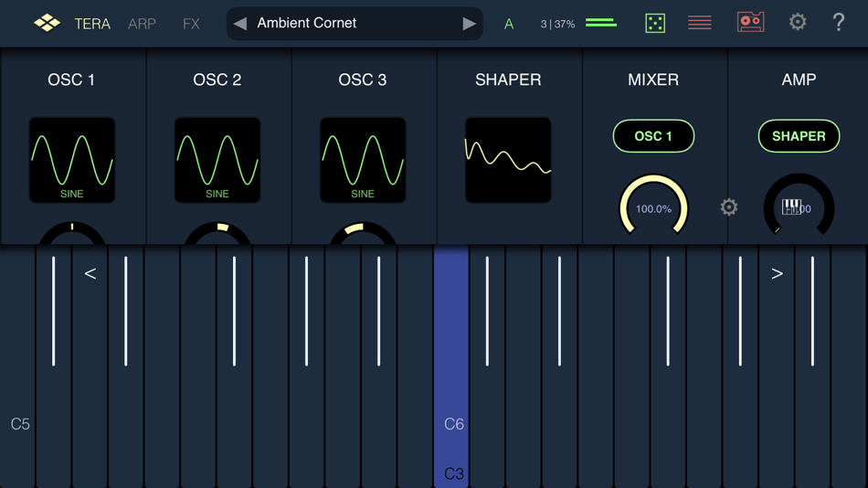Adjust the OSC 3 knob below waveform
The height and width of the screenshot is (488, 868).
pos(363,233)
